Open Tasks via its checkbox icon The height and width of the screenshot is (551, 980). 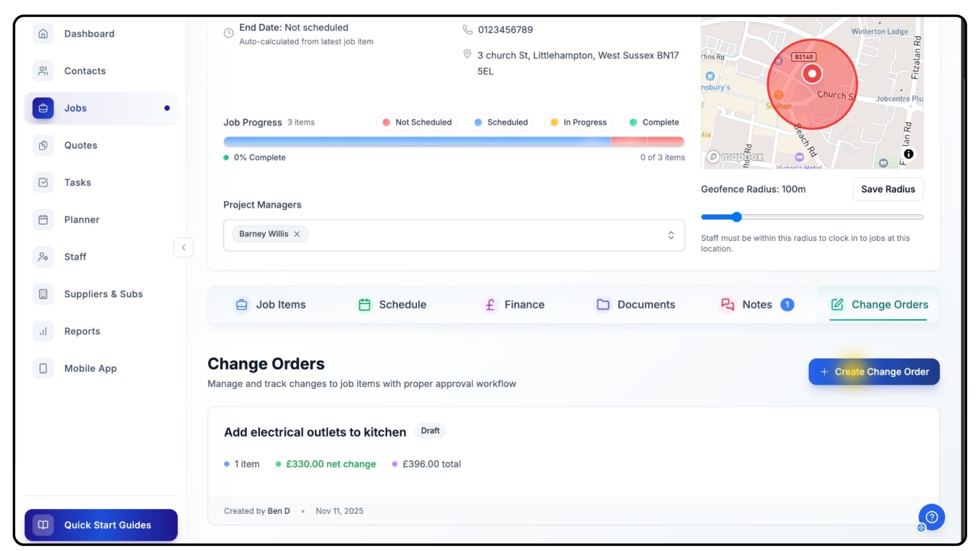(43, 183)
